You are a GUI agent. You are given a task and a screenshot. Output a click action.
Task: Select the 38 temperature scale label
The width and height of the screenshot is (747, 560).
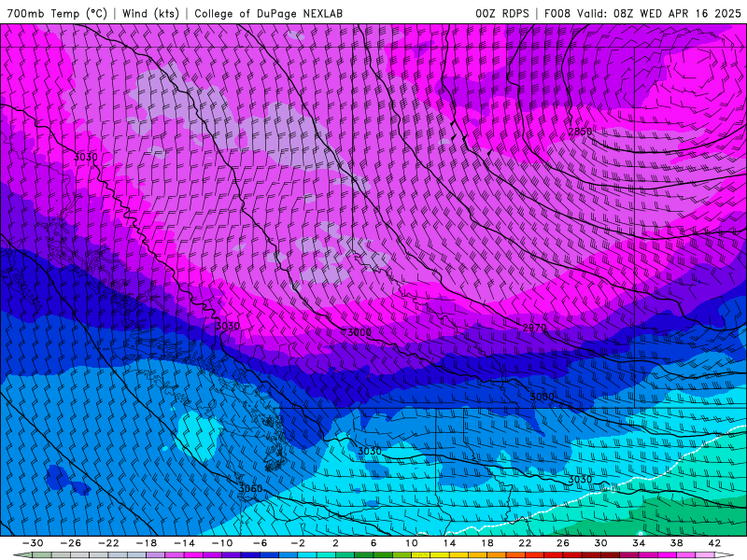[676, 543]
